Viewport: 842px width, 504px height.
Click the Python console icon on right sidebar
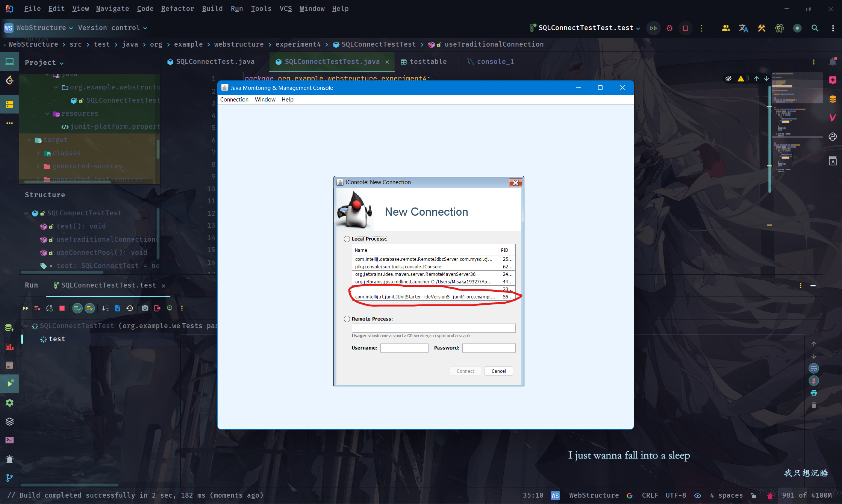pos(833,136)
